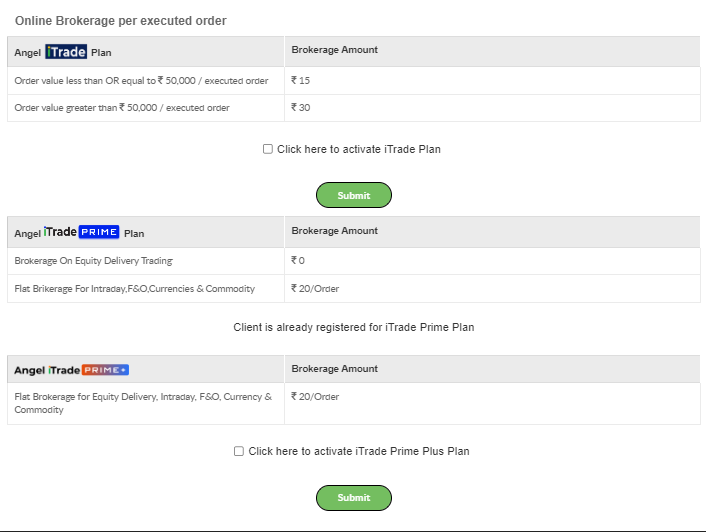Click 'Order value less than OR equal' row
Viewport: 706px width, 532px height.
coord(141,80)
